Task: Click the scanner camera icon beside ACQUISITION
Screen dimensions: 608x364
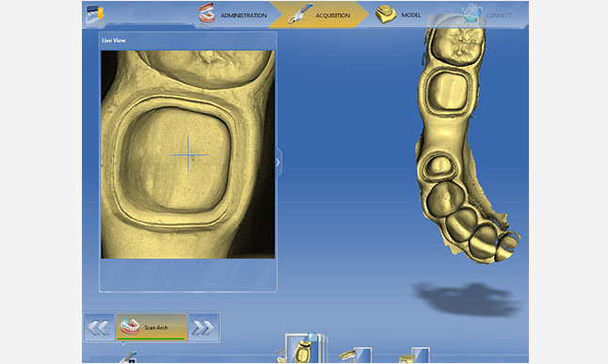Action: tap(300, 14)
